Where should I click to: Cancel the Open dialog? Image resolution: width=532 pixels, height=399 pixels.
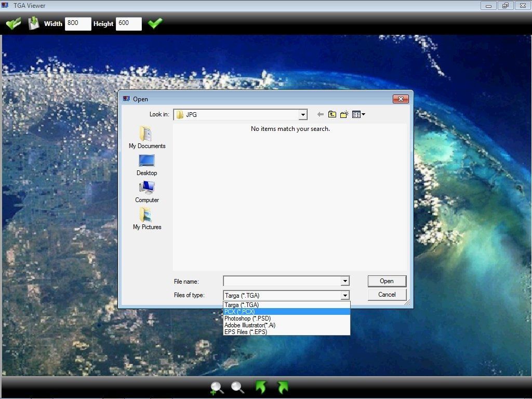click(x=387, y=294)
